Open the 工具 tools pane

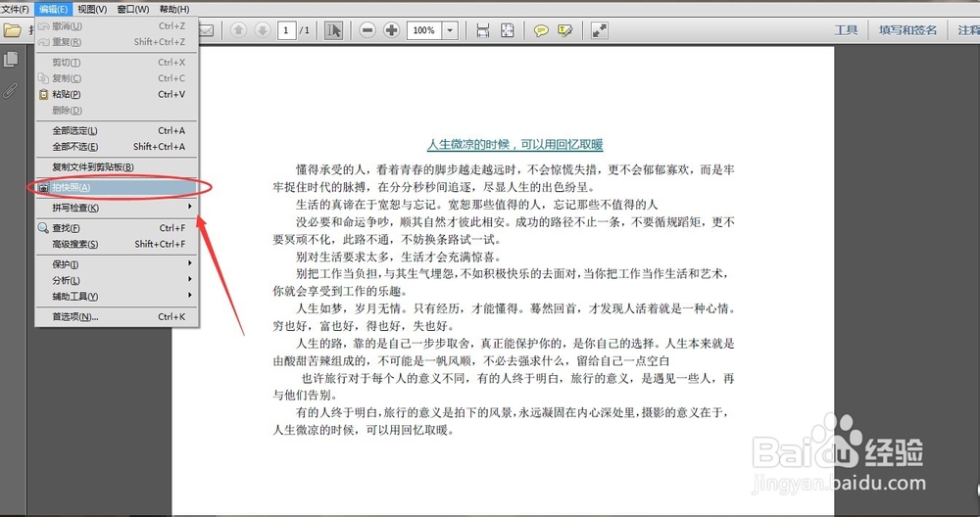pyautogui.click(x=847, y=30)
